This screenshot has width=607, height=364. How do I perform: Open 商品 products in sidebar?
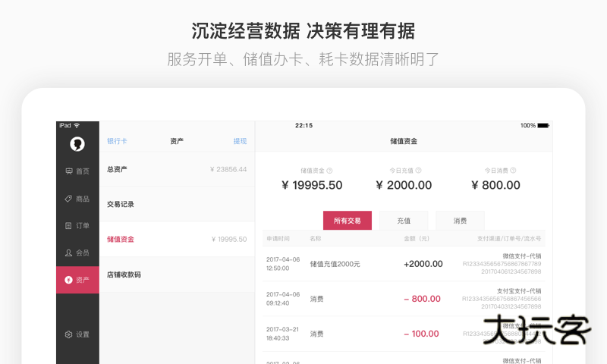tap(77, 199)
